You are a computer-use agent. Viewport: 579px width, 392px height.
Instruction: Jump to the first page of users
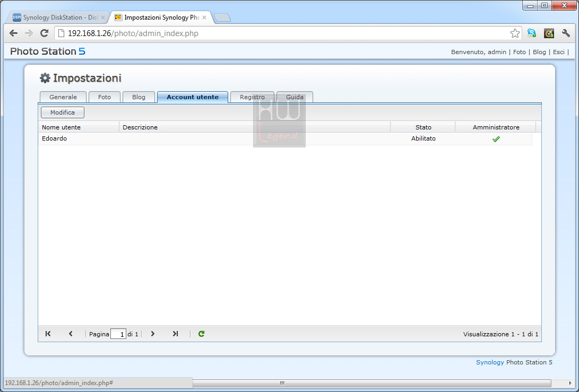(x=48, y=334)
